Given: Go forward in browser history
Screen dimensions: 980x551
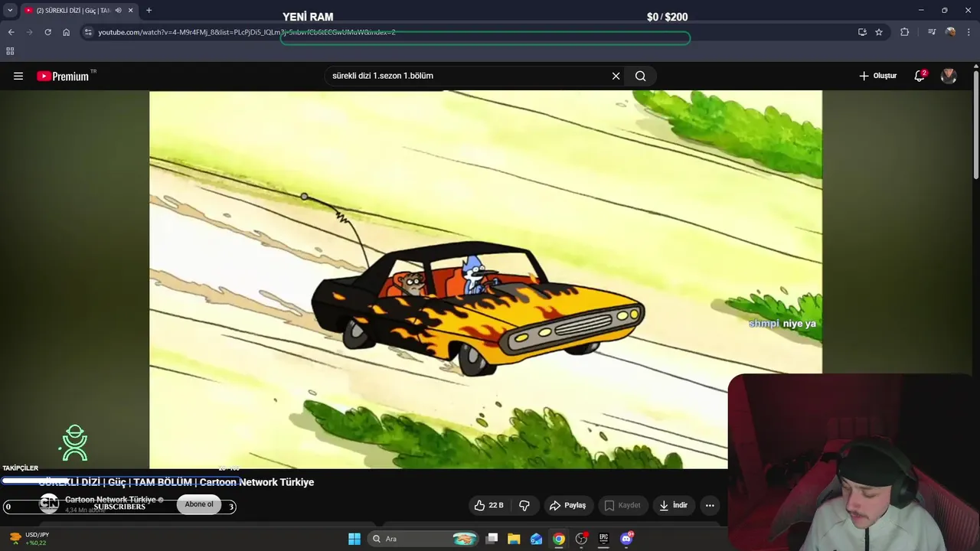Looking at the screenshot, I should coord(29,32).
